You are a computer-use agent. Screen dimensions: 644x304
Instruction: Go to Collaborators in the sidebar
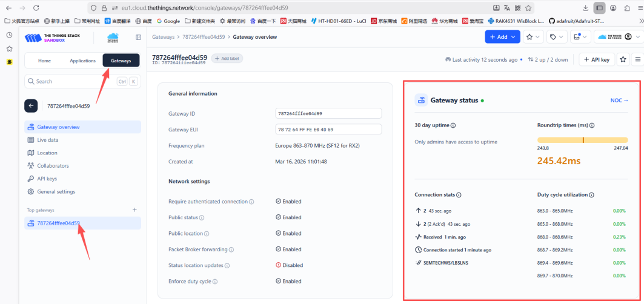tap(53, 165)
